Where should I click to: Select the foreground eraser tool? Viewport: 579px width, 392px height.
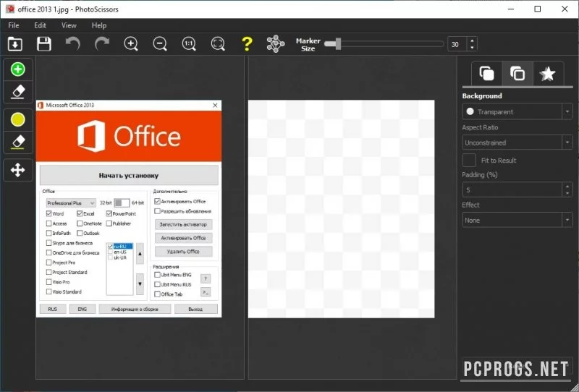[17, 92]
